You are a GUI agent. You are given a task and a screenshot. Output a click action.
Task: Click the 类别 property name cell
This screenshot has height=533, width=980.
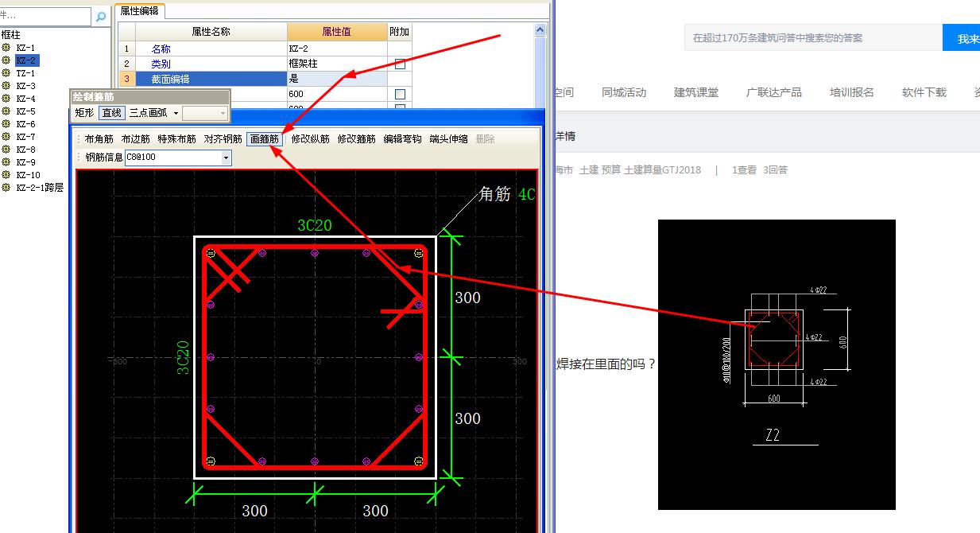click(211, 64)
